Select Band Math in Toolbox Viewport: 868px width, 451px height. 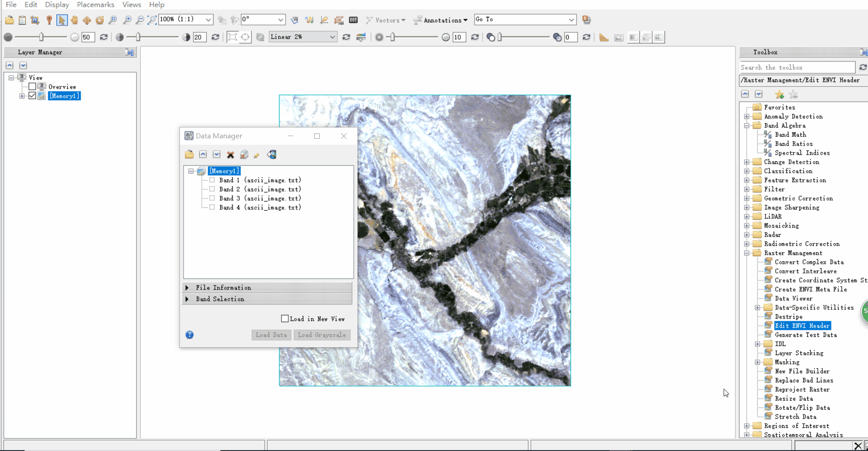[x=790, y=135]
